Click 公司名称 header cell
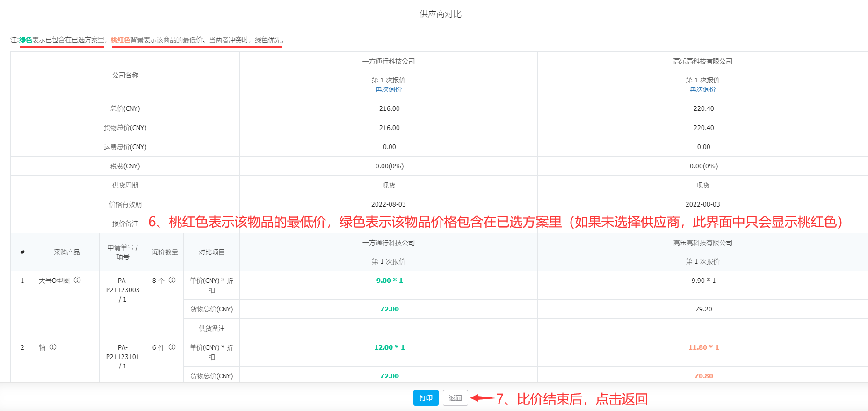Screen dimensions: 868x411 tap(125, 75)
